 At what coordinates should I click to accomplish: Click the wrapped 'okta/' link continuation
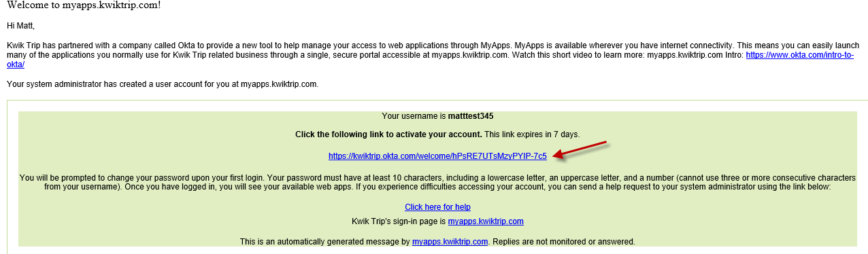click(16, 65)
